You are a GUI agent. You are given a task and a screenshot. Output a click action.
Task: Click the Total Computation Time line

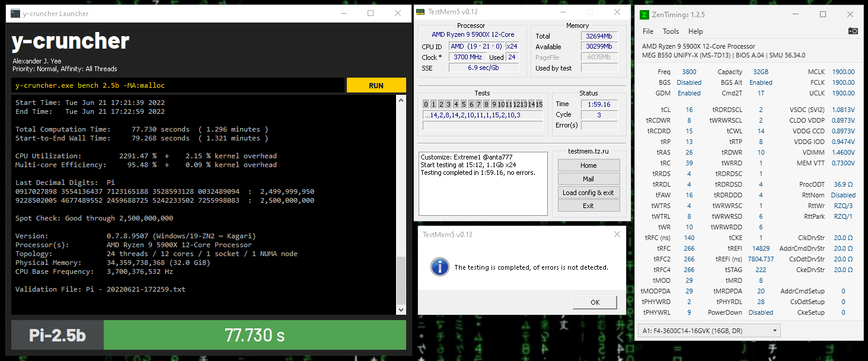(x=142, y=129)
